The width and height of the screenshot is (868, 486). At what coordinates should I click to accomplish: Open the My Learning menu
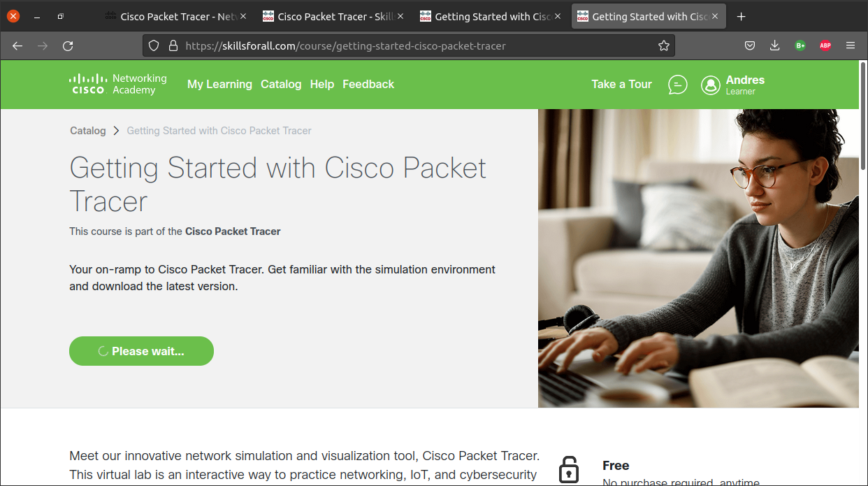click(219, 85)
